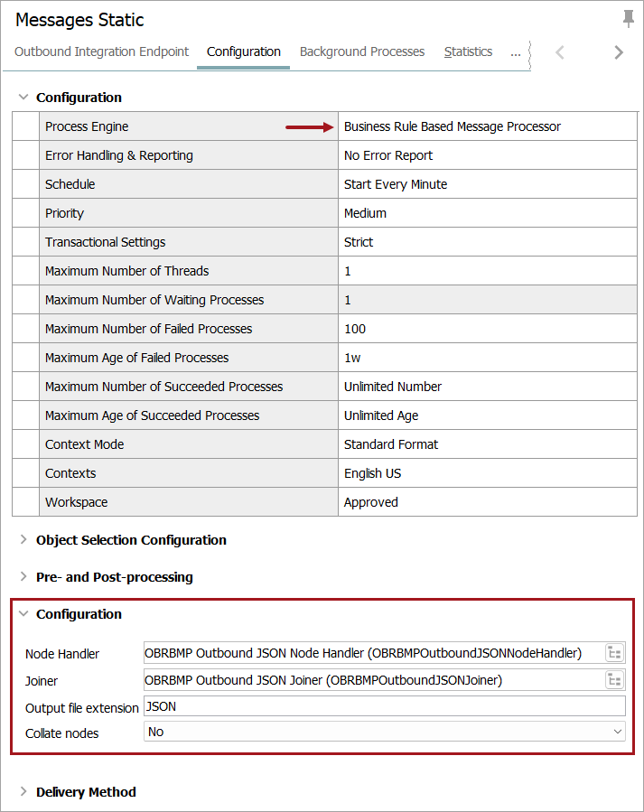Open the Collate nodes dropdown
This screenshot has height=812, width=644.
(x=385, y=732)
